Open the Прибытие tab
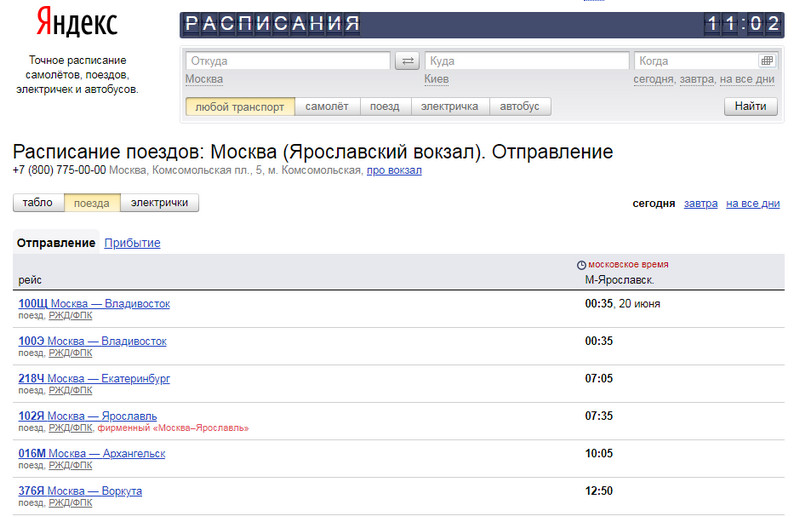The width and height of the screenshot is (800, 517). [x=132, y=243]
